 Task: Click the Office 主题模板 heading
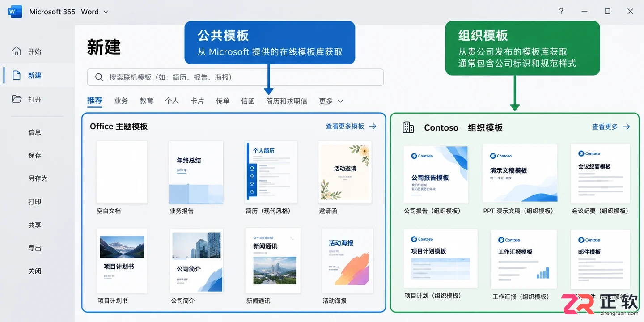(119, 127)
